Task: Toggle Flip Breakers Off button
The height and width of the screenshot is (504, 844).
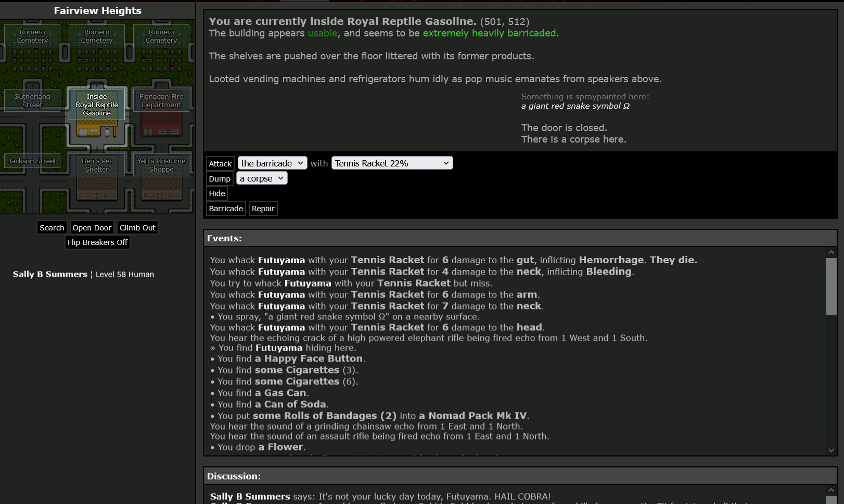Action: point(97,242)
